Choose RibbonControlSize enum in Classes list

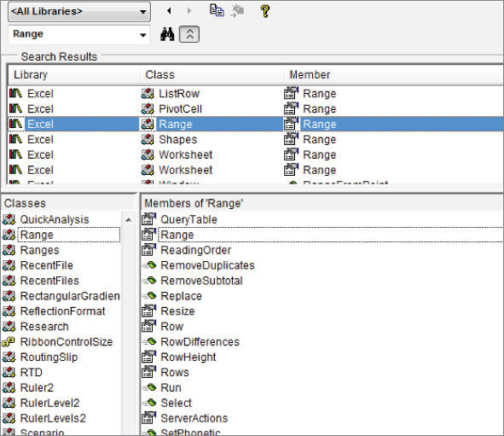tap(67, 342)
